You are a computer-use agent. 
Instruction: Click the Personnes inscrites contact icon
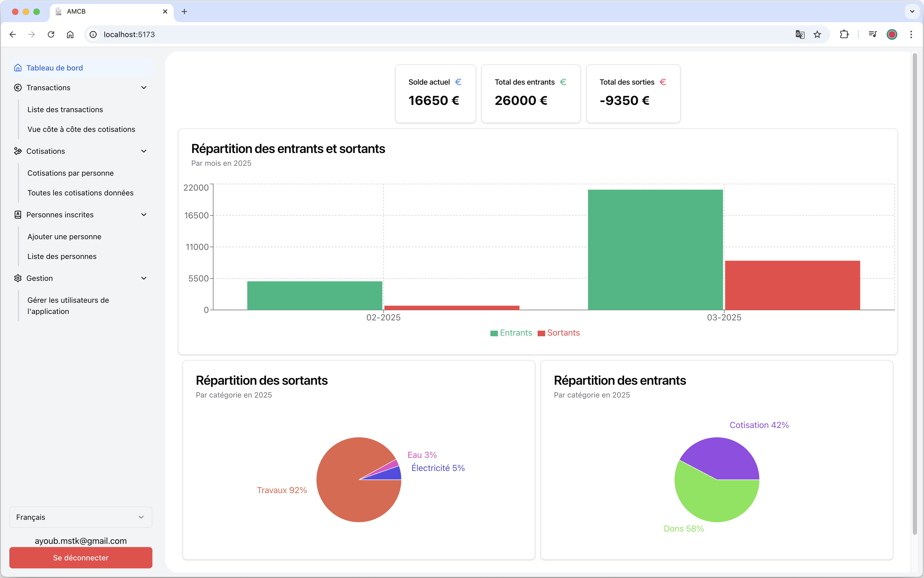coord(18,214)
